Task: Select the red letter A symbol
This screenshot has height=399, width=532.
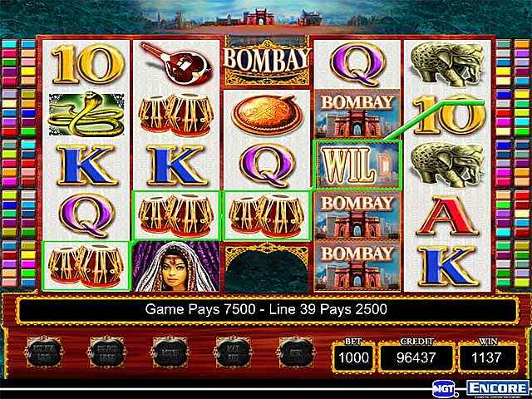Action: 447,217
